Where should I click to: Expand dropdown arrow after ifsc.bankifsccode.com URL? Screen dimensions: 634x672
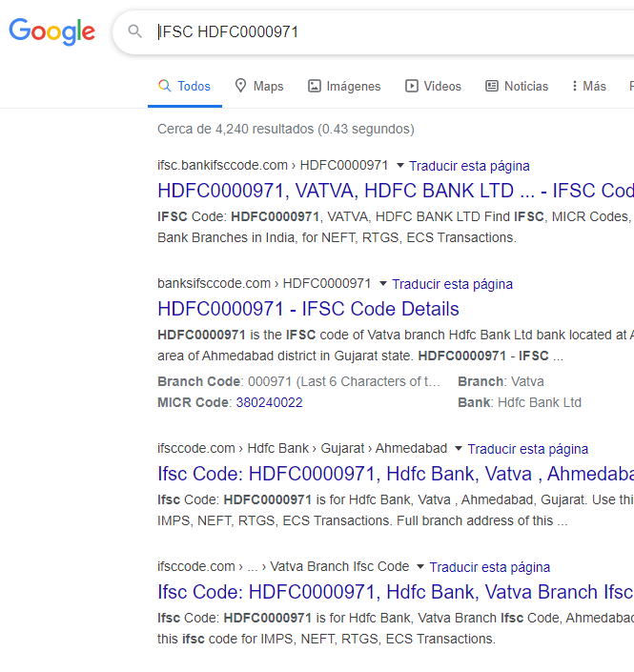pos(400,165)
